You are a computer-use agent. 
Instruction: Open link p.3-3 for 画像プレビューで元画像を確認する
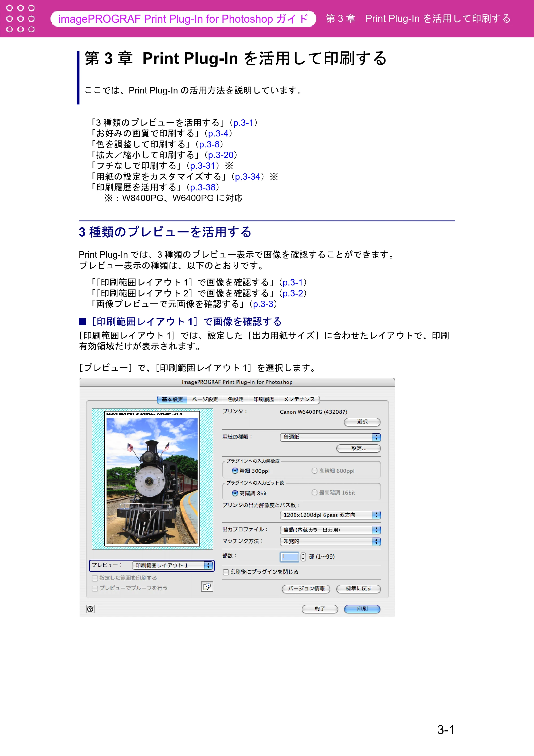[263, 304]
